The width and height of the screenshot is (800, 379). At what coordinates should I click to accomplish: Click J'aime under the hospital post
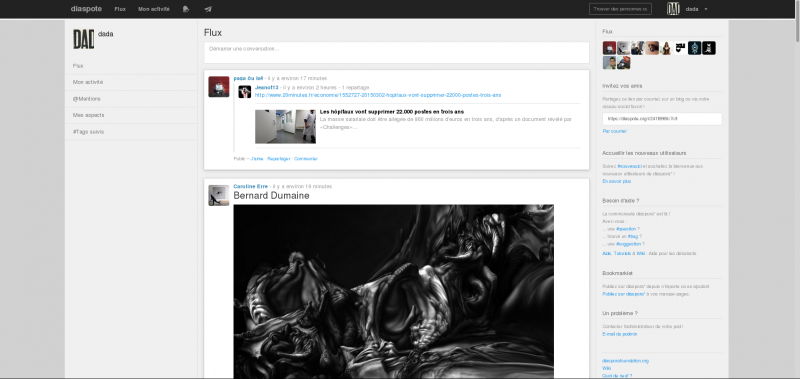[x=257, y=159]
